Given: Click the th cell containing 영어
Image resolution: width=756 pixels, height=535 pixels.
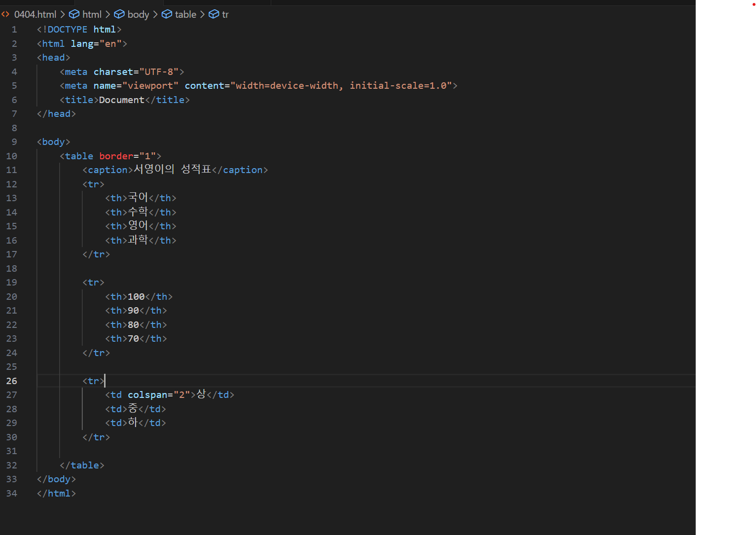Looking at the screenshot, I should pyautogui.click(x=141, y=226).
